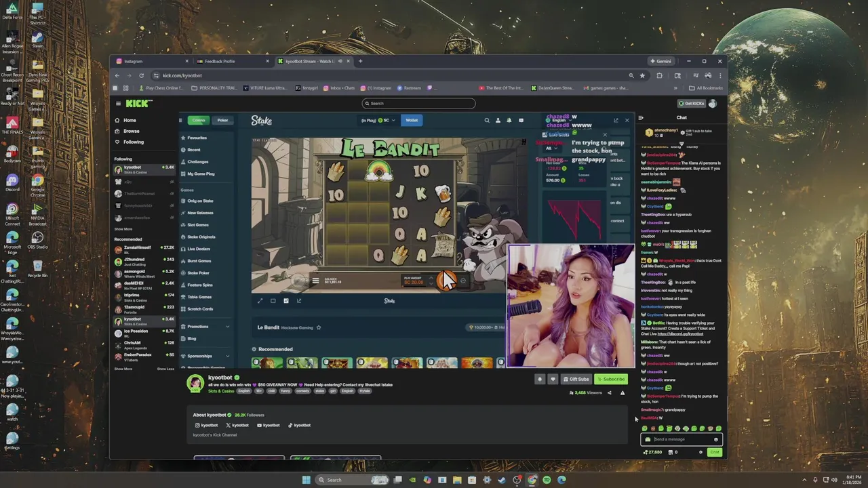Click the green Subscribe button
The image size is (868, 488).
pyautogui.click(x=611, y=380)
